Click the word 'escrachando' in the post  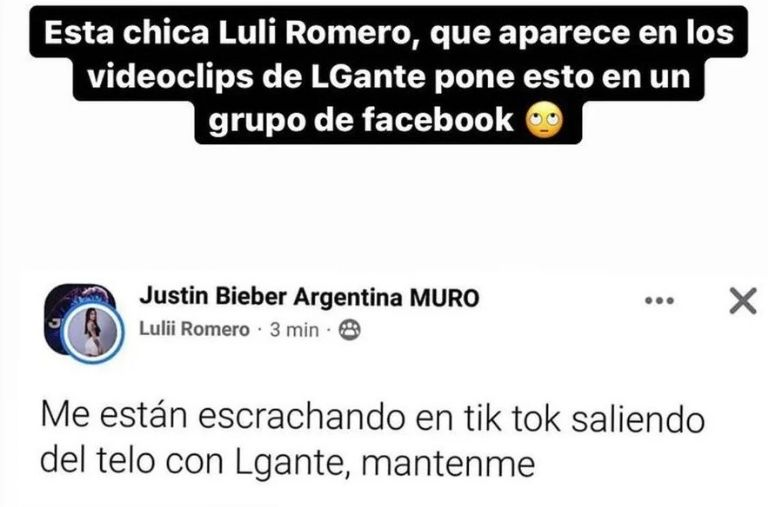tap(302, 417)
